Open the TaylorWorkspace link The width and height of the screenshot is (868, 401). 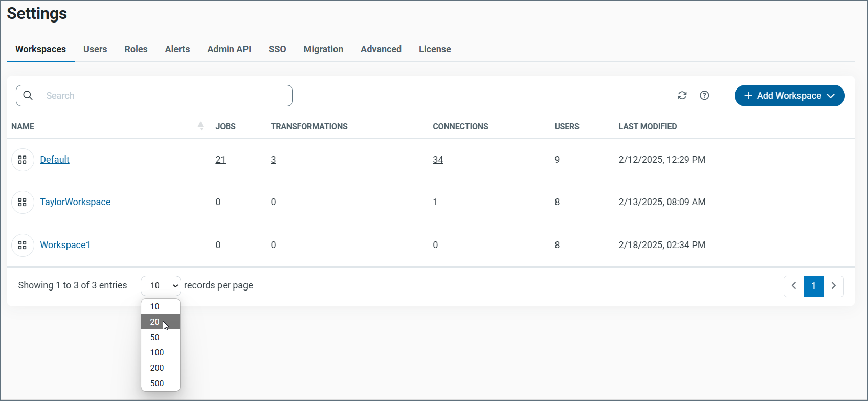(x=75, y=202)
